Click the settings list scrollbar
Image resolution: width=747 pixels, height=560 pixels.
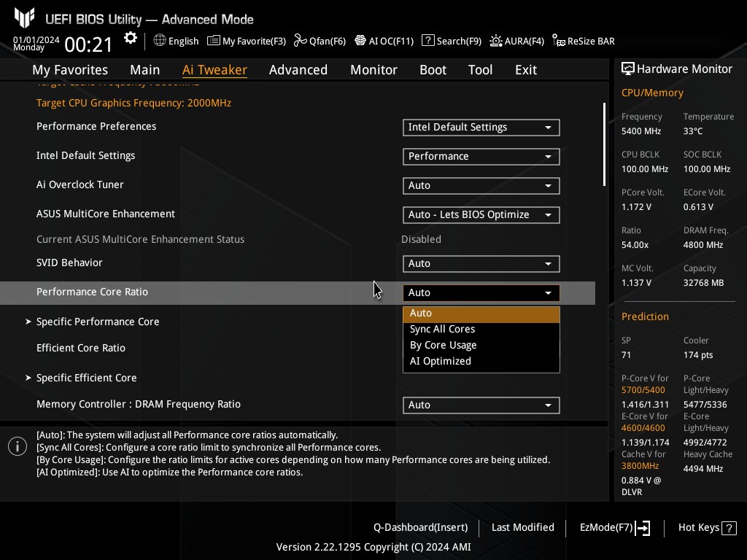point(604,144)
